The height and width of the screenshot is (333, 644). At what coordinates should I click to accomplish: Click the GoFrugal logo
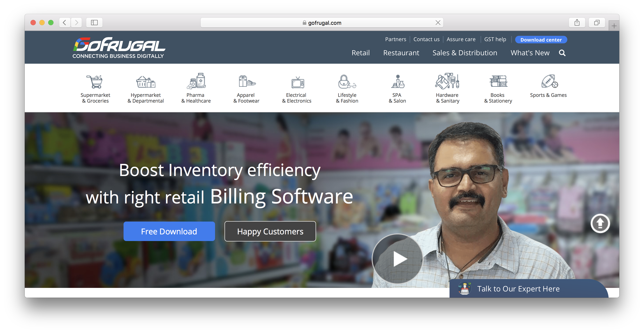pos(119,48)
